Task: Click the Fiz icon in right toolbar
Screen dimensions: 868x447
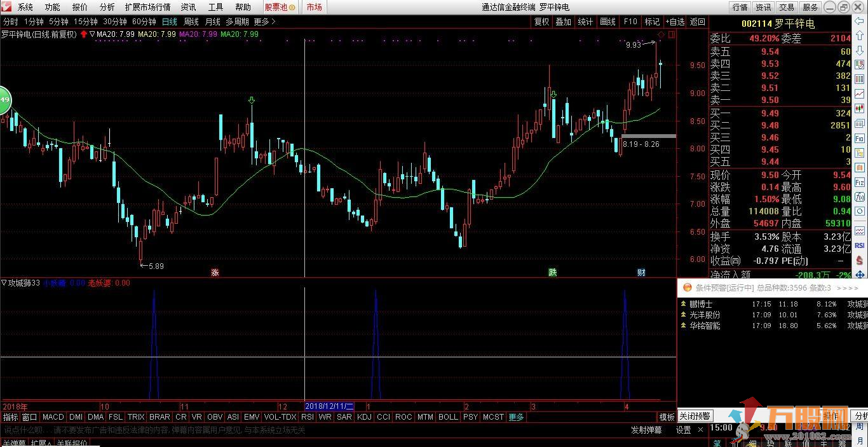Action: tap(859, 182)
